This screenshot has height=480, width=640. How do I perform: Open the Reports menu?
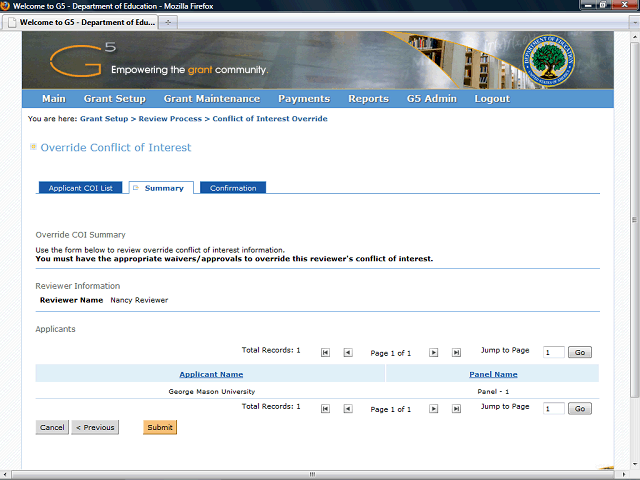[x=369, y=99]
